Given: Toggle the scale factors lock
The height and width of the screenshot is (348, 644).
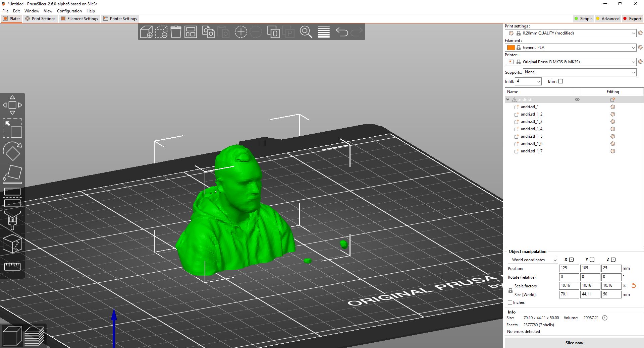Looking at the screenshot, I should click(511, 290).
